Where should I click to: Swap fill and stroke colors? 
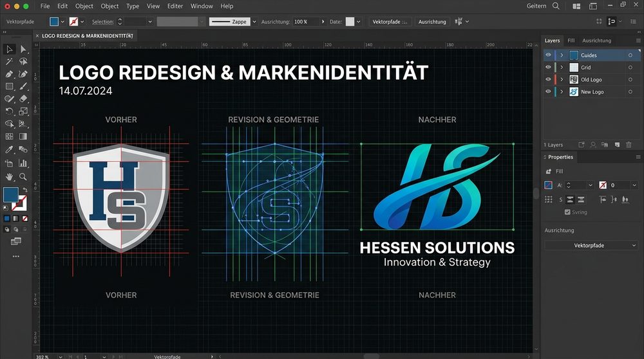25,190
